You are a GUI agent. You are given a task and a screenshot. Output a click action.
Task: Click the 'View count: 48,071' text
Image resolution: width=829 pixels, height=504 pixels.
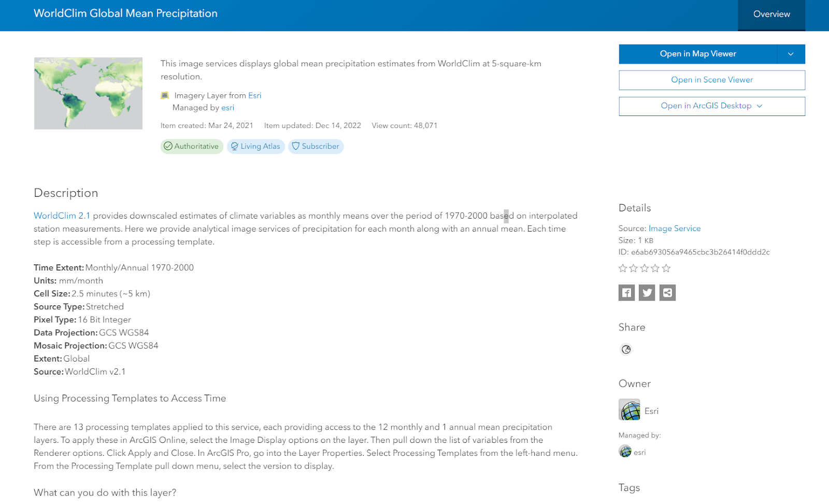pyautogui.click(x=405, y=125)
